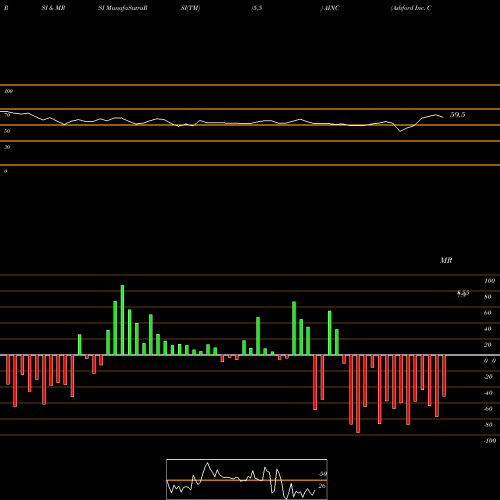This screenshot has width=500, height=500.
Task: Click the 59 label in mini chart
Action: [x=322, y=474]
